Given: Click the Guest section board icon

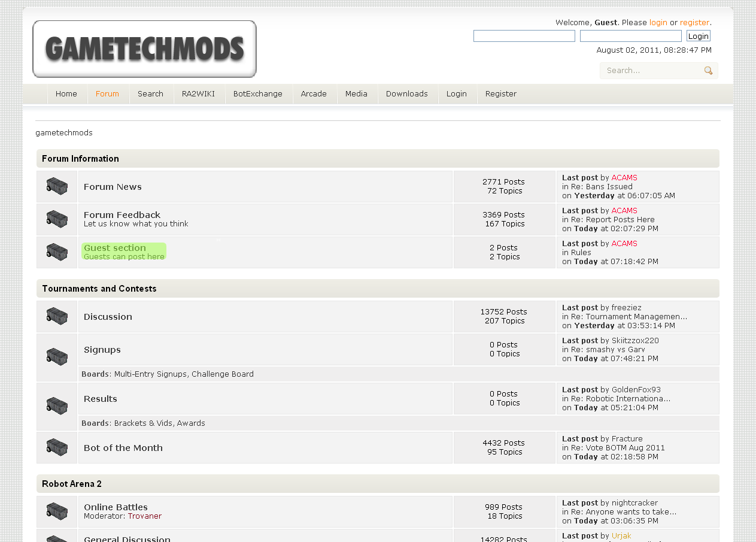Looking at the screenshot, I should coord(57,252).
